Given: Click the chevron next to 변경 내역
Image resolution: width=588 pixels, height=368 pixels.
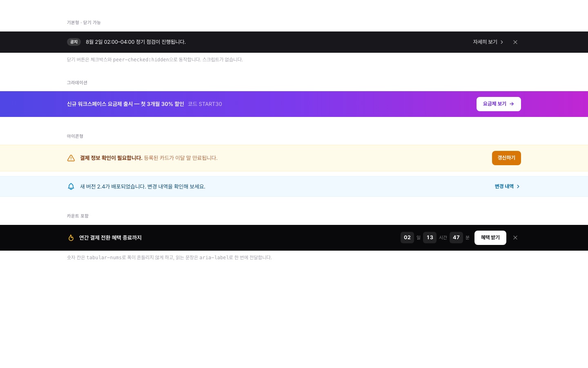Looking at the screenshot, I should point(518,186).
